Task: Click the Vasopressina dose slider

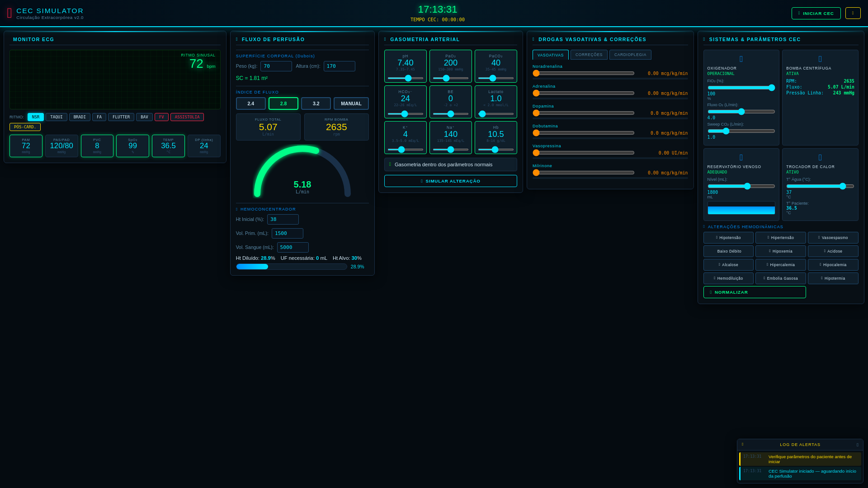Action: 584,153
